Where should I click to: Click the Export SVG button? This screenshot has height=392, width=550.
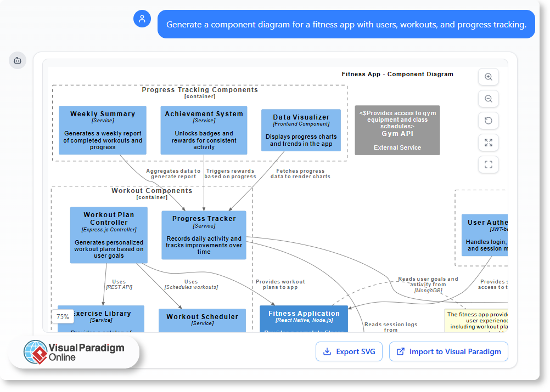[x=349, y=351]
